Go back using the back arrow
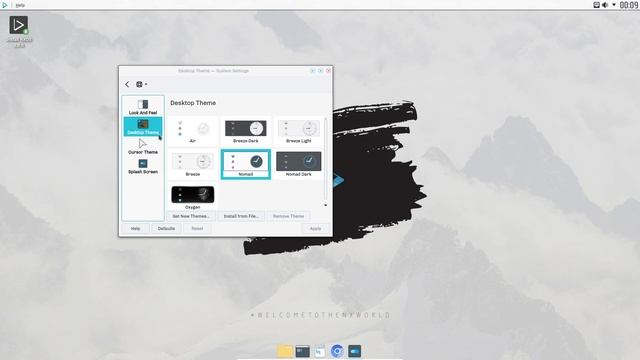Image resolution: width=640 pixels, height=360 pixels. pyautogui.click(x=127, y=84)
